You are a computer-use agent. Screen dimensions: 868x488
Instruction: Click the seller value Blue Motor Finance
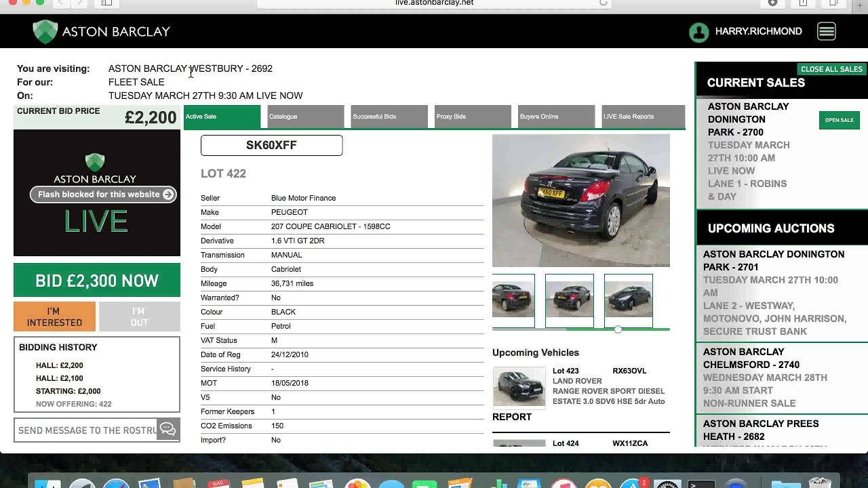303,198
